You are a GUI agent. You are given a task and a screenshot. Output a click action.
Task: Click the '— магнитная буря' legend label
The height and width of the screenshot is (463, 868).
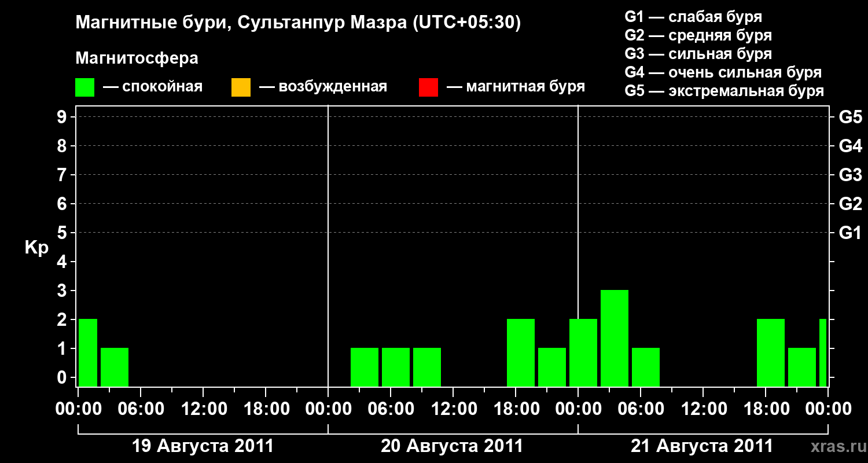click(516, 87)
